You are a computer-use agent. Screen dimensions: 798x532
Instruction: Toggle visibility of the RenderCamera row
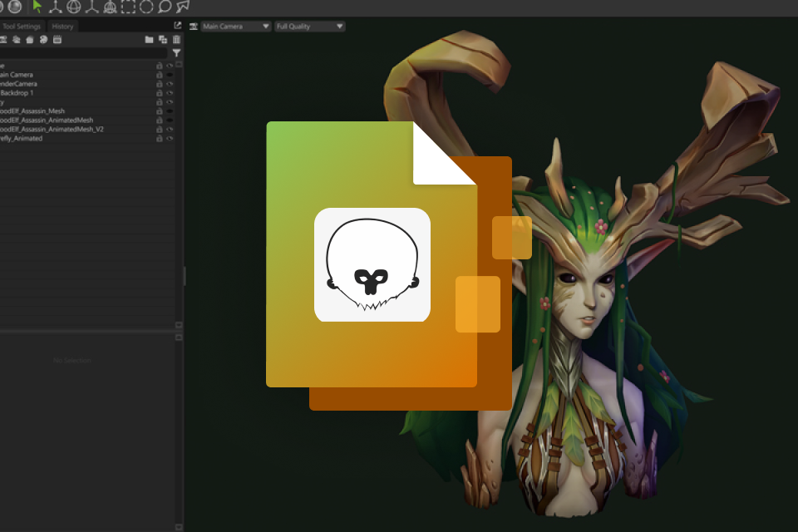(170, 84)
